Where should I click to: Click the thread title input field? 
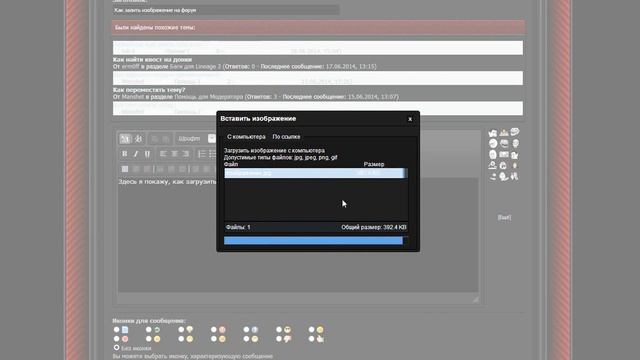(x=226, y=10)
